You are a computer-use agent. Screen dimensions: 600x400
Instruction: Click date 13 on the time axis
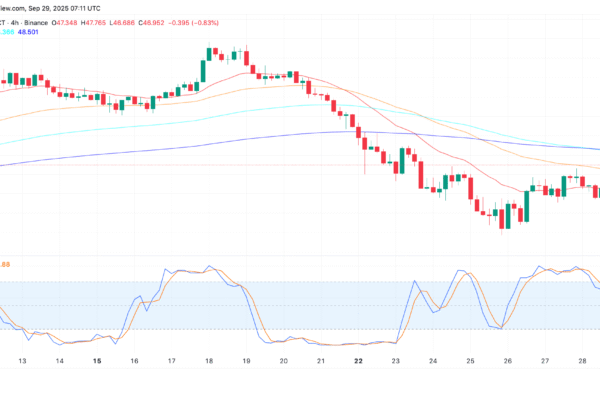coord(22,360)
